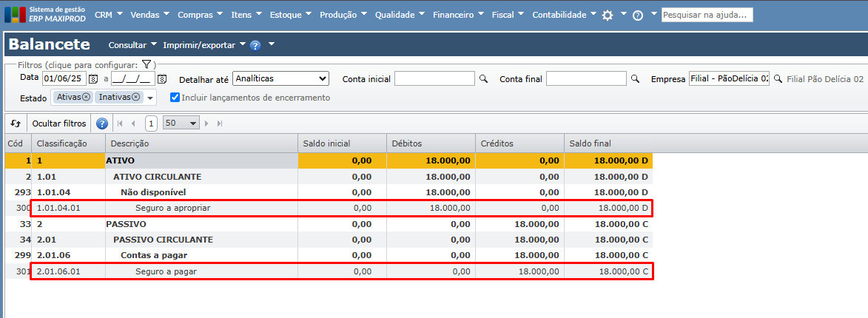
Task: Remove the Ativas state tag
Action: 86,97
